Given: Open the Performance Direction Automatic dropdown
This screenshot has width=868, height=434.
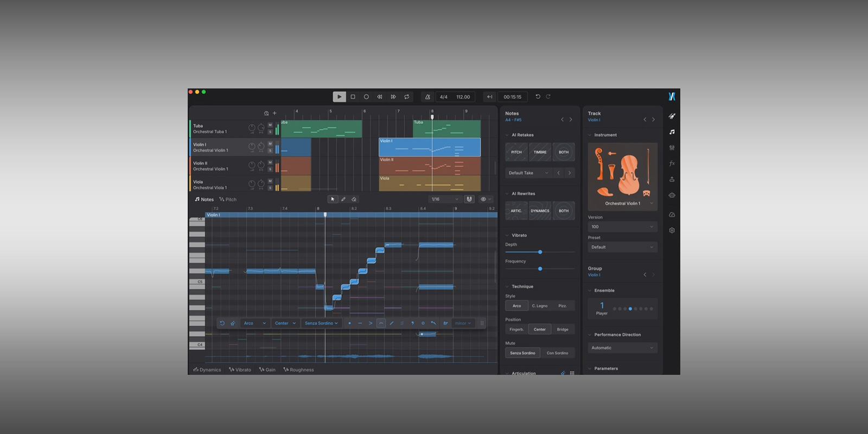Looking at the screenshot, I should pos(623,348).
